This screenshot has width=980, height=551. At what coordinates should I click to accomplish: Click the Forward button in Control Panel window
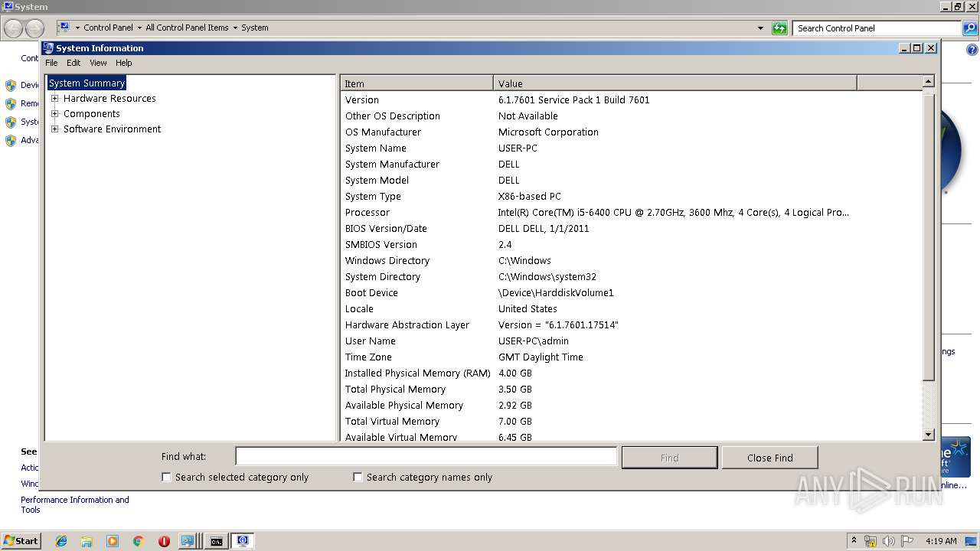(34, 28)
